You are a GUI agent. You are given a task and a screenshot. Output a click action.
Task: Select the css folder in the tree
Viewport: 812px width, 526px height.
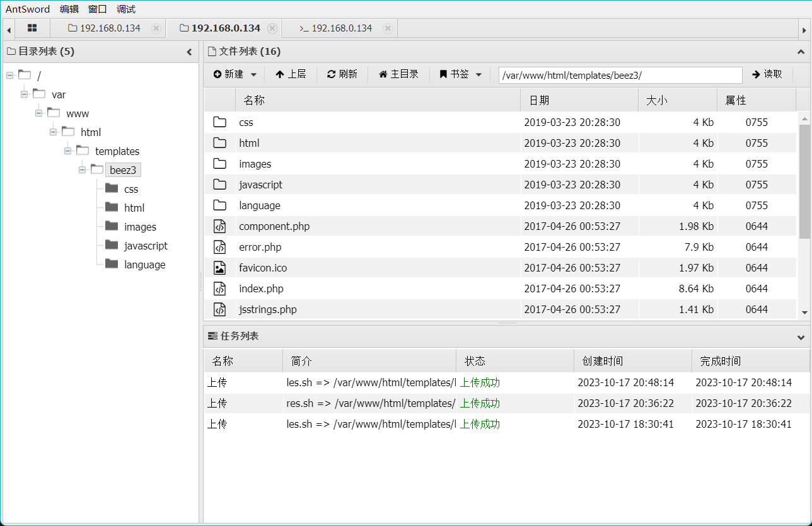click(x=131, y=189)
